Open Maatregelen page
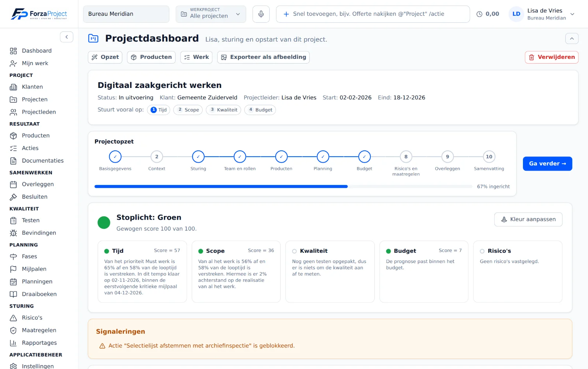This screenshot has height=369, width=588. pos(39,330)
